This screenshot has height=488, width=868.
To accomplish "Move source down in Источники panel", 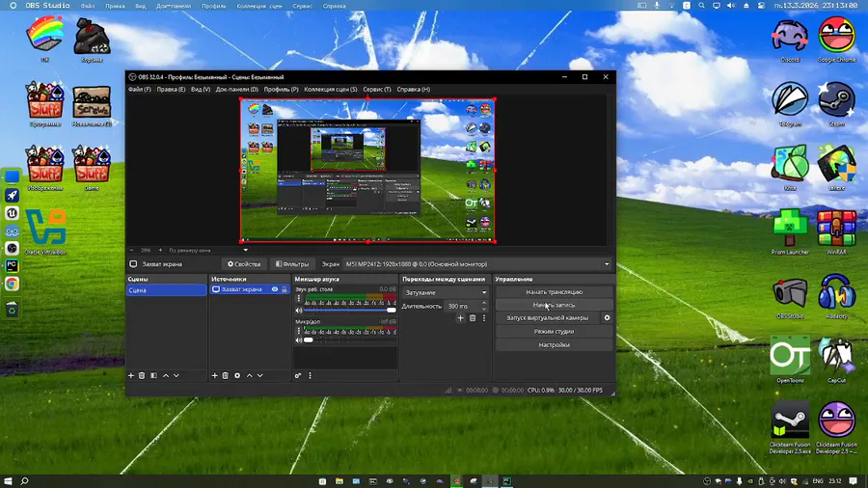I will (x=260, y=376).
